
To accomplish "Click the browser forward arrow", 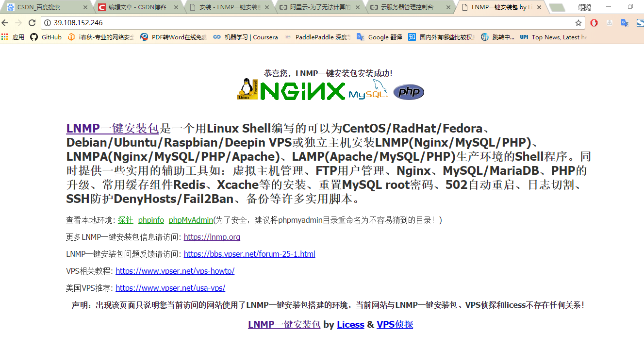I will coord(18,23).
